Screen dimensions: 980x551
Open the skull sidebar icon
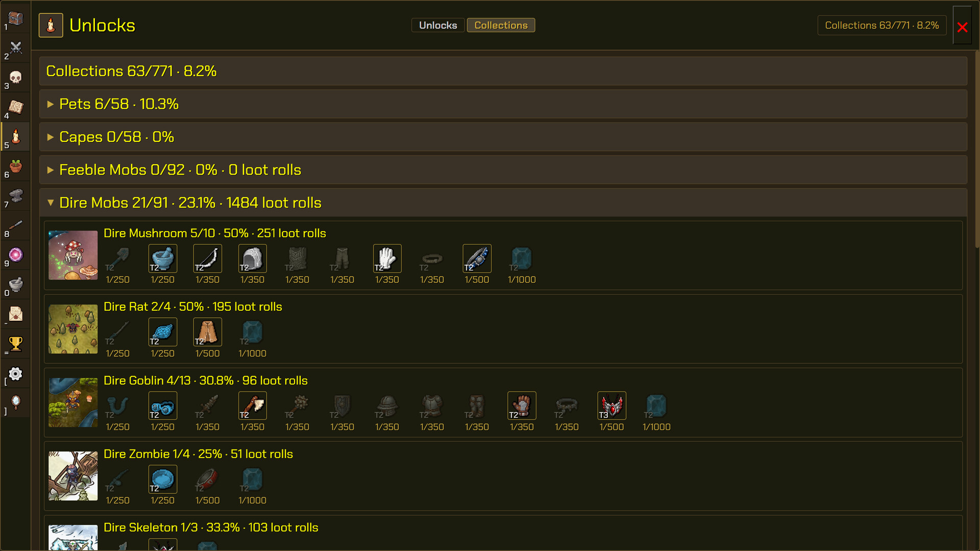tap(16, 78)
